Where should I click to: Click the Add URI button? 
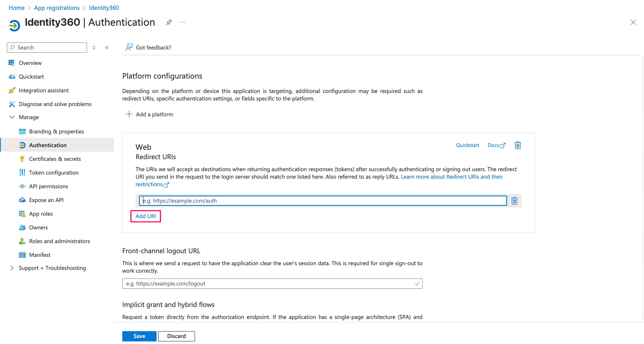tap(145, 216)
